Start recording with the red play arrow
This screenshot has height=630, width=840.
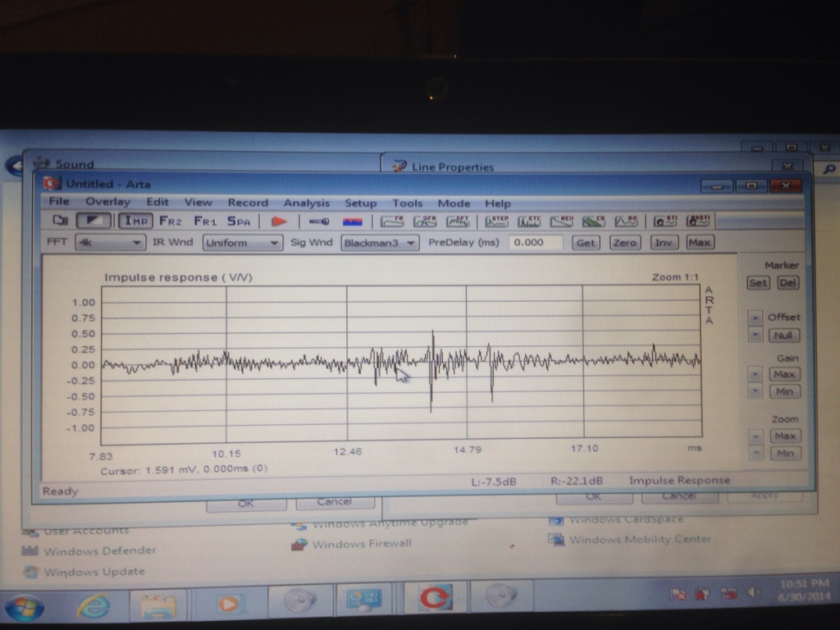[279, 221]
